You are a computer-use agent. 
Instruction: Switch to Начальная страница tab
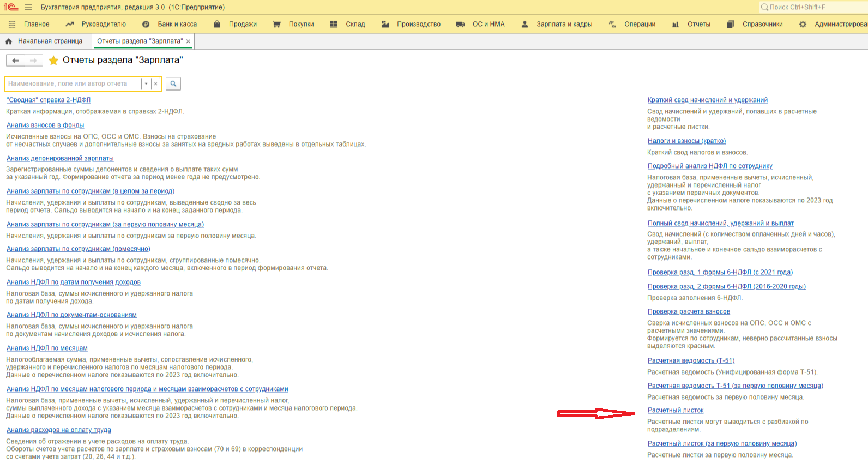[50, 41]
